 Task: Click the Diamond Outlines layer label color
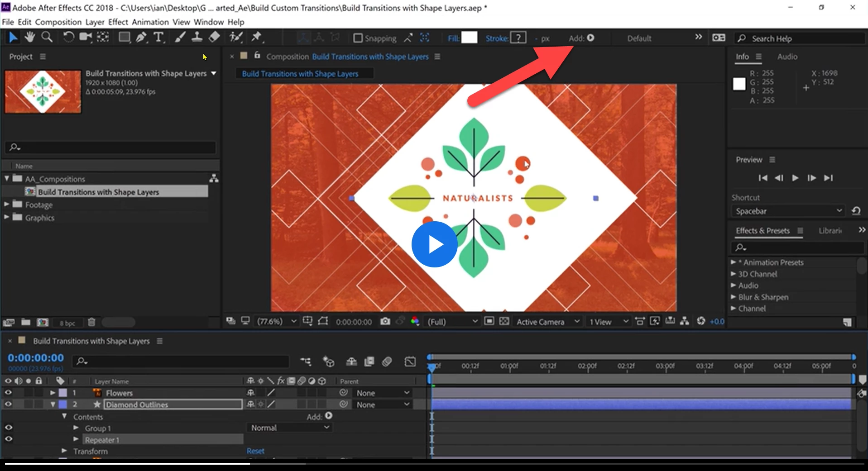[x=63, y=404]
